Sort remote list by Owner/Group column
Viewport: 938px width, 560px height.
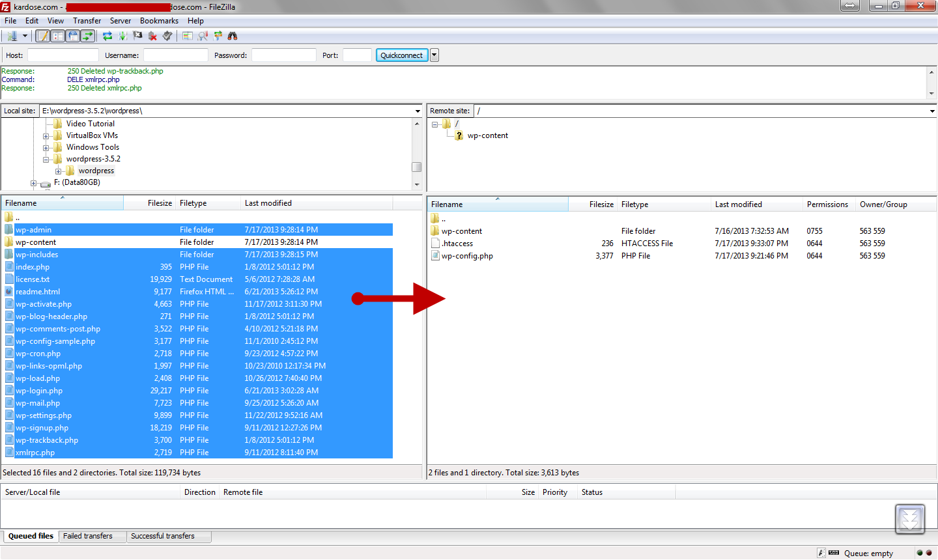coord(896,204)
